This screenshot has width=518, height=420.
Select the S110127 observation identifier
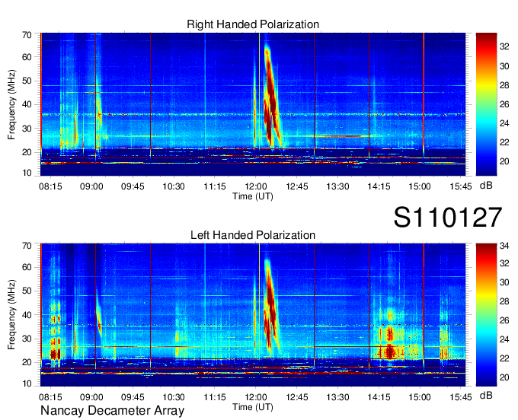(448, 217)
